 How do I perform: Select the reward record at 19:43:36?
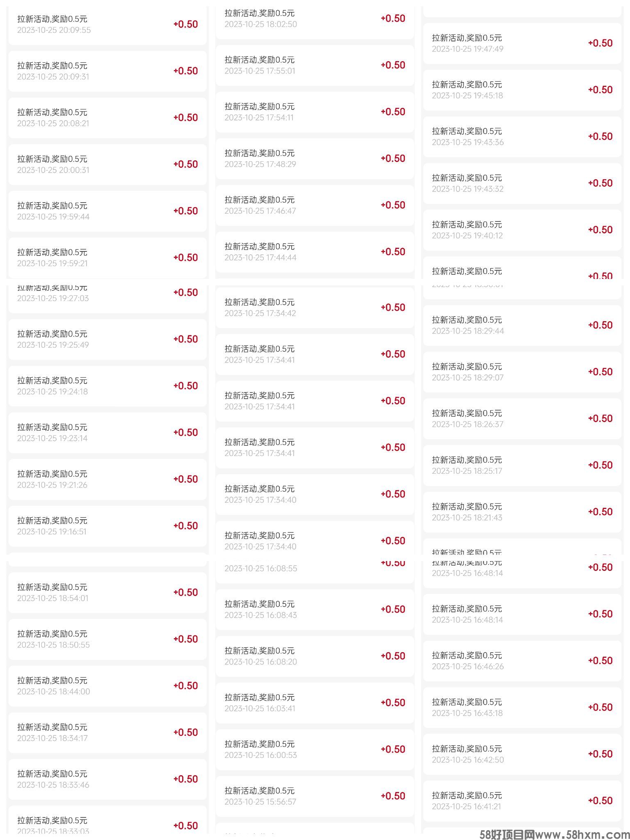pos(522,137)
